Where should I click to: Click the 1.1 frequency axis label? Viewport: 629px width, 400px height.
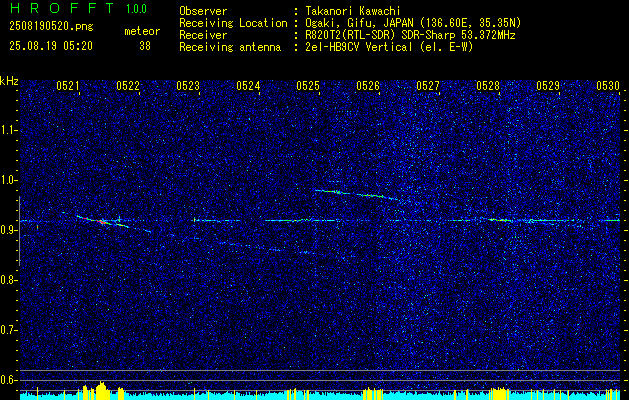[10, 130]
